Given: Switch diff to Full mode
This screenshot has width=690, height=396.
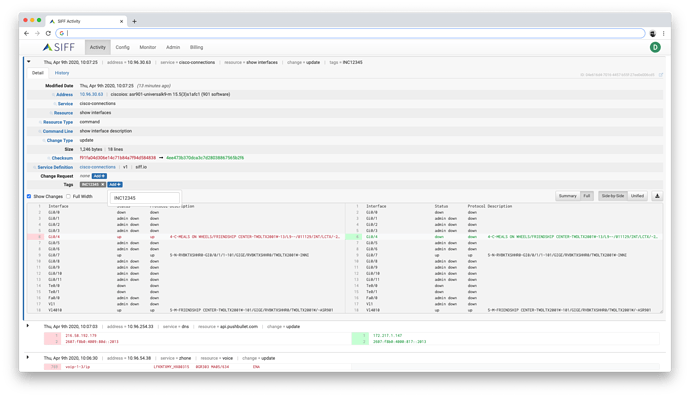Looking at the screenshot, I should pos(587,196).
